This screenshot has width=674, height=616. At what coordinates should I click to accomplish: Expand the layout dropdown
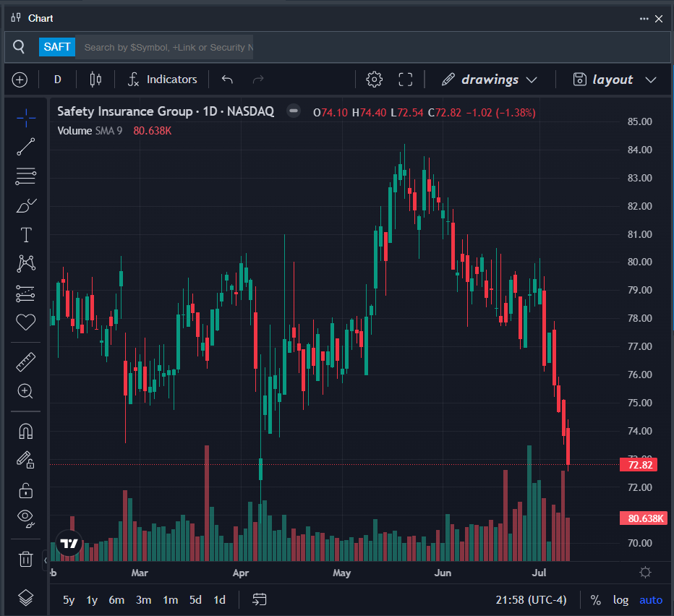point(615,80)
